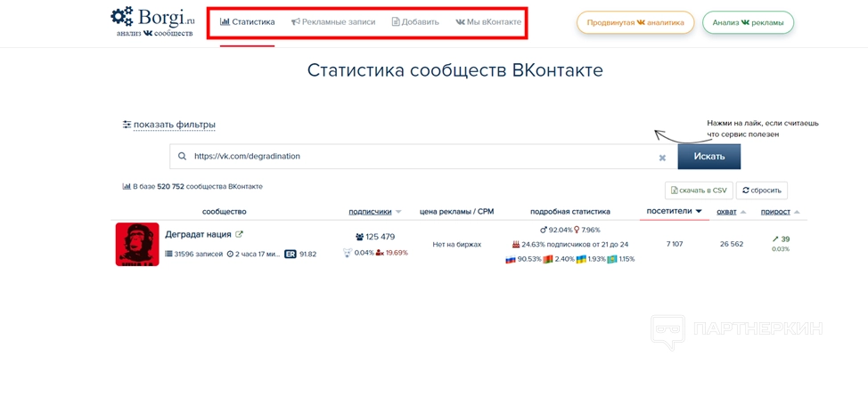The height and width of the screenshot is (397, 868).
Task: Click the visitors value 7 107
Action: [675, 244]
